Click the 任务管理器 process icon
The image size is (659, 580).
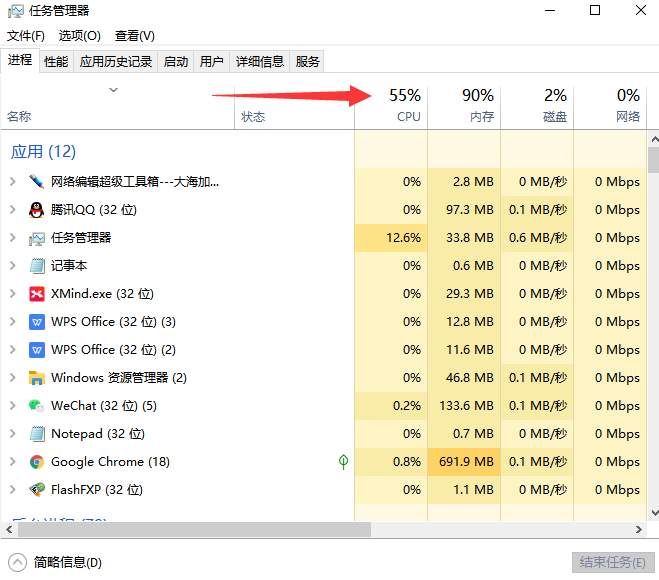click(x=37, y=238)
